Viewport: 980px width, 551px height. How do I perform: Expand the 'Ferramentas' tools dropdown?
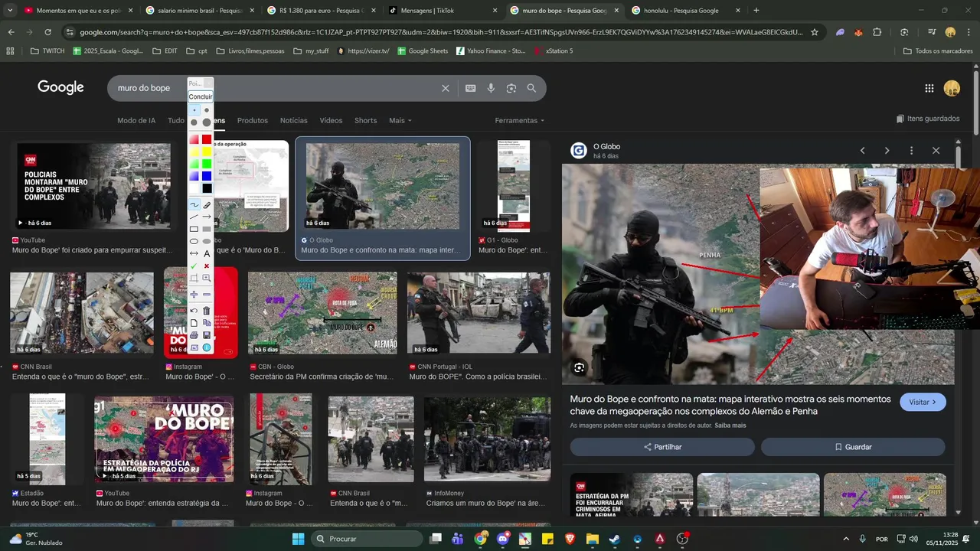click(520, 120)
